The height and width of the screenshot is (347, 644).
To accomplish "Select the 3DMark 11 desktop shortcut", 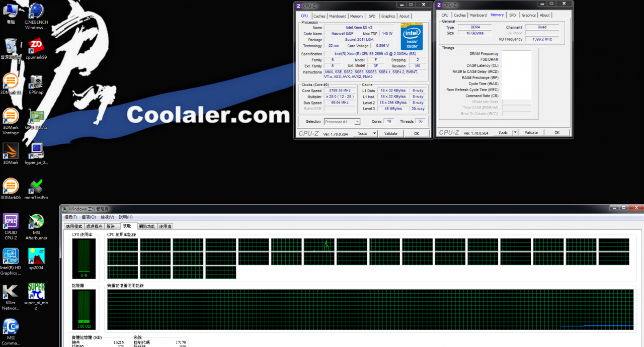I will pos(11,84).
